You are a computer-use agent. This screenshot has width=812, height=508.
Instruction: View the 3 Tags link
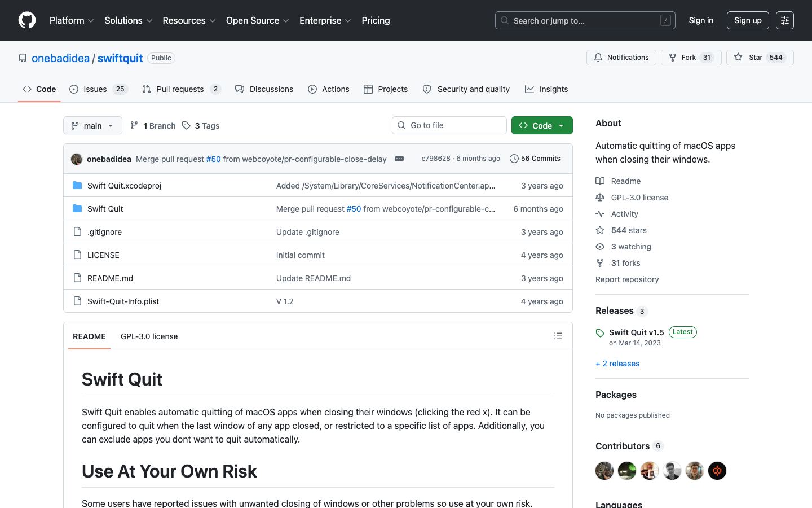(201, 125)
